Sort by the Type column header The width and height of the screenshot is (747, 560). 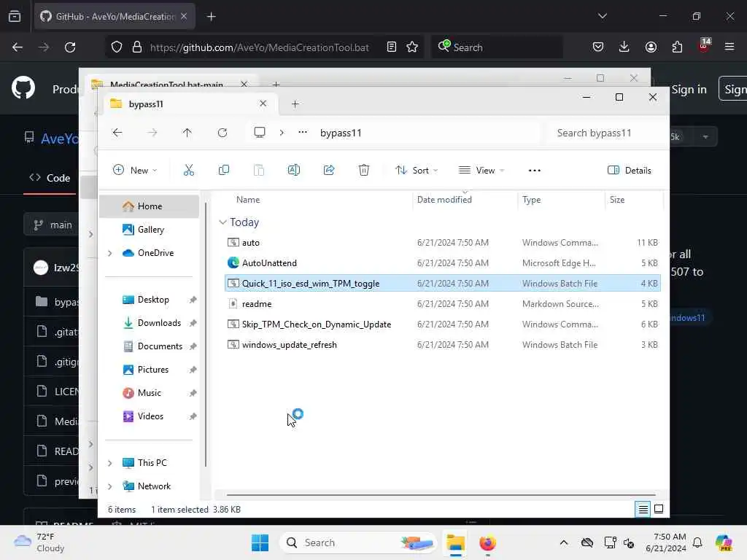click(x=531, y=200)
